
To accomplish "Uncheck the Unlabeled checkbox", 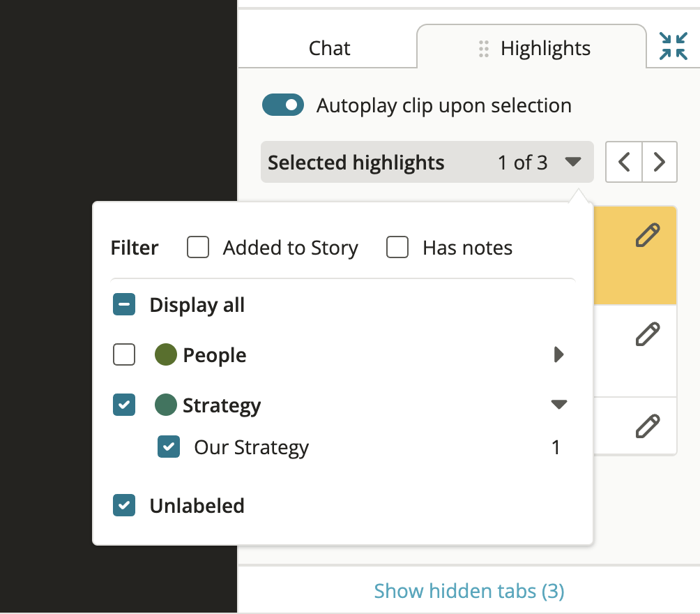I will point(124,505).
